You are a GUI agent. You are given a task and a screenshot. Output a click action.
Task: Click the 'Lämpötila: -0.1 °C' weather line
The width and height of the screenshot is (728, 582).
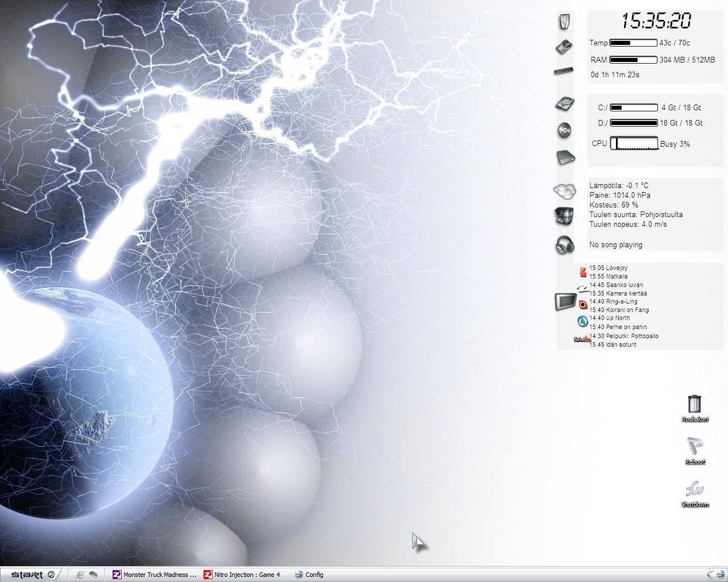pos(619,185)
